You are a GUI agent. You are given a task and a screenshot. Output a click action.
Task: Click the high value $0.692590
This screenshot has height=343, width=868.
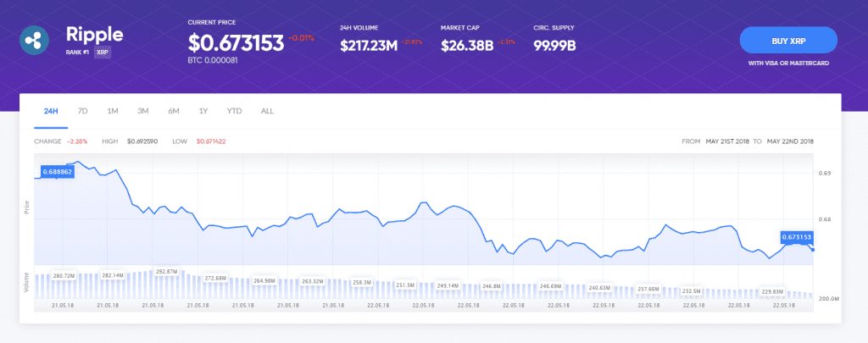(x=142, y=141)
